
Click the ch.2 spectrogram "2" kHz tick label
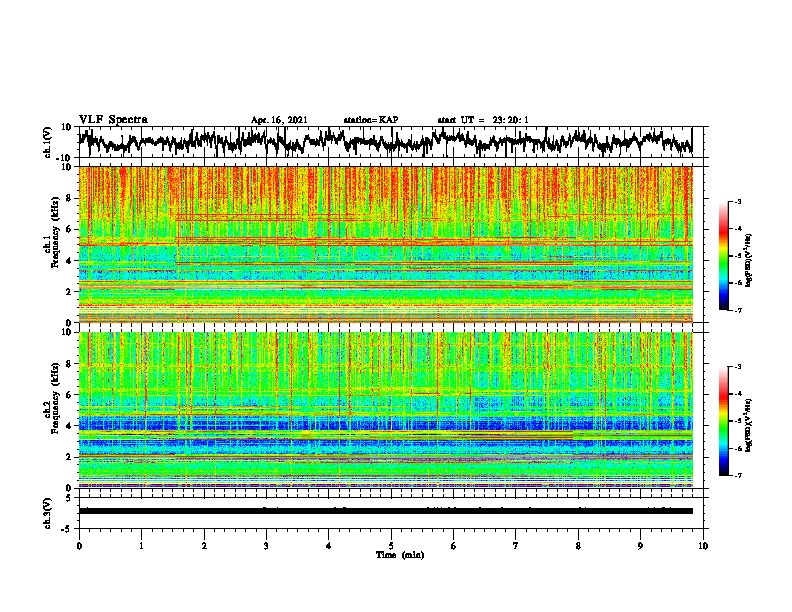69,457
